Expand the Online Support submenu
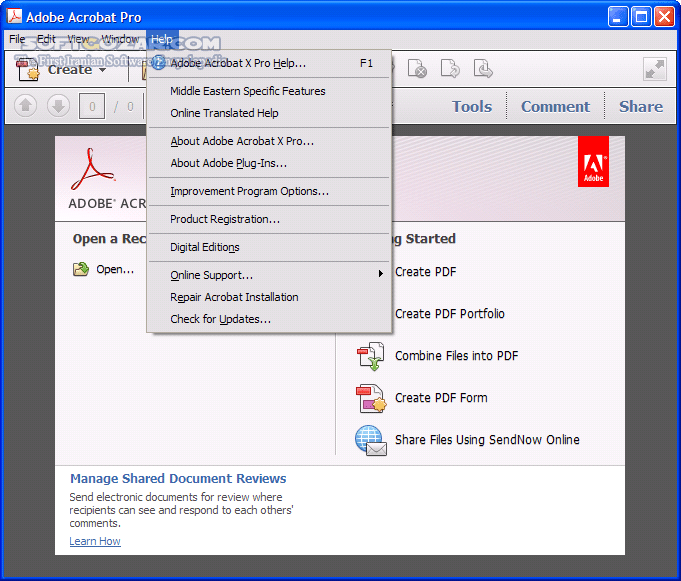 [269, 275]
